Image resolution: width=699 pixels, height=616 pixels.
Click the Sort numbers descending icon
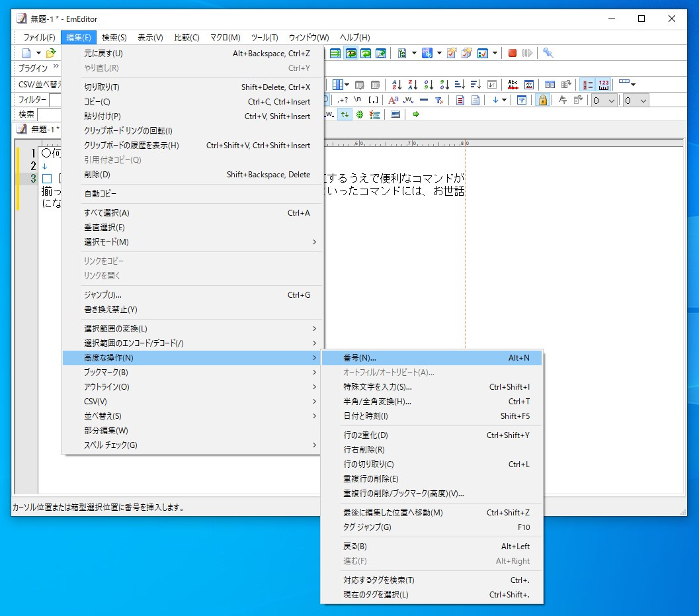pos(444,84)
